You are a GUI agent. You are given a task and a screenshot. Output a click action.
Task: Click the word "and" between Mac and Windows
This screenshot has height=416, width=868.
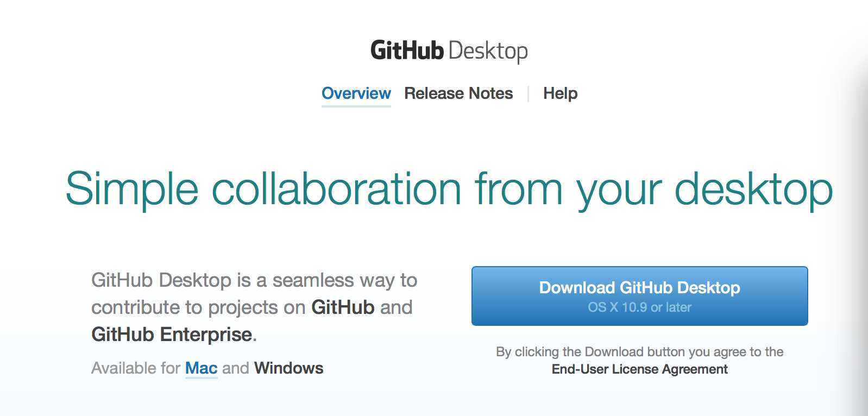(236, 368)
